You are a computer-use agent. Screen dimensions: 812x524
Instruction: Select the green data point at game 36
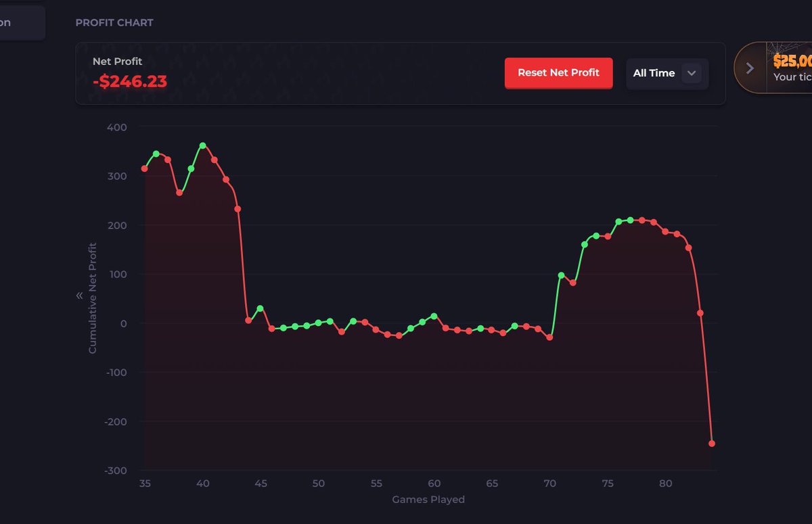coord(156,153)
